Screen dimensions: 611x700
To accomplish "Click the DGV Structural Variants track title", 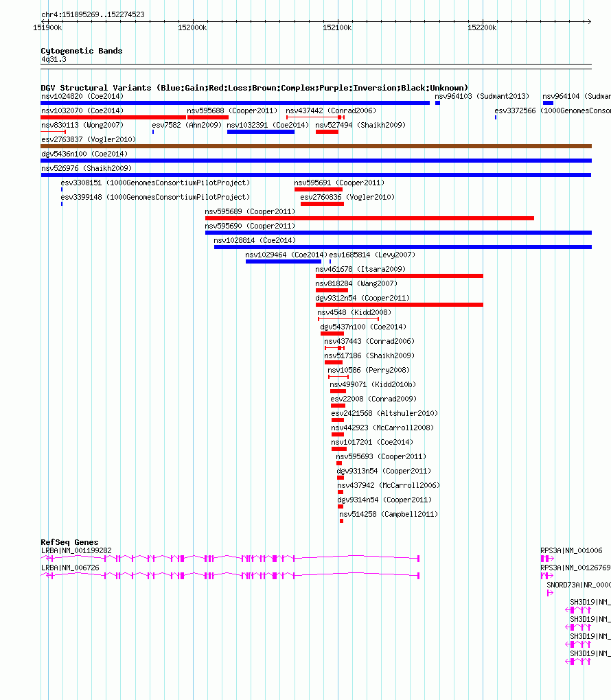I will pyautogui.click(x=255, y=88).
